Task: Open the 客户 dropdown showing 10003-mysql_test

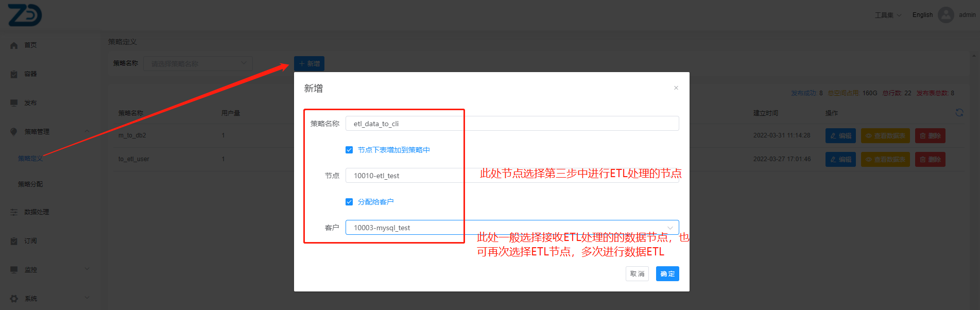Action: (x=512, y=228)
